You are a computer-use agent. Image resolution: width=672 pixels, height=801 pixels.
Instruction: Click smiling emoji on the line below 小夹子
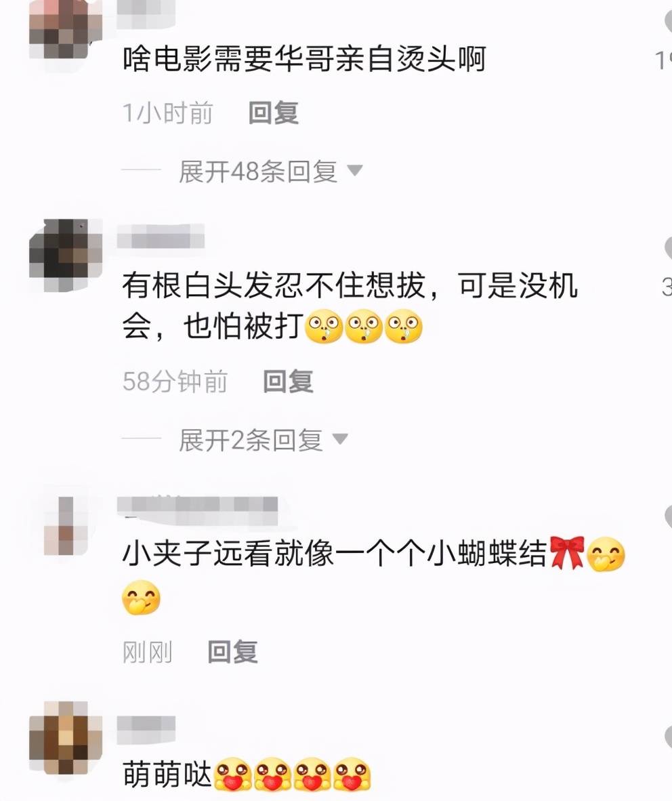142,598
